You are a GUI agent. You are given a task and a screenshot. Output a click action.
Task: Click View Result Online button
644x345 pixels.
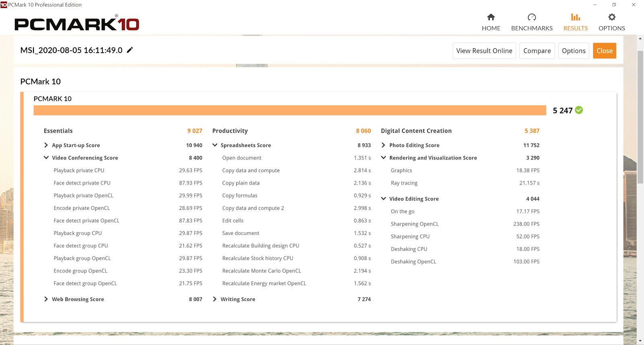484,51
